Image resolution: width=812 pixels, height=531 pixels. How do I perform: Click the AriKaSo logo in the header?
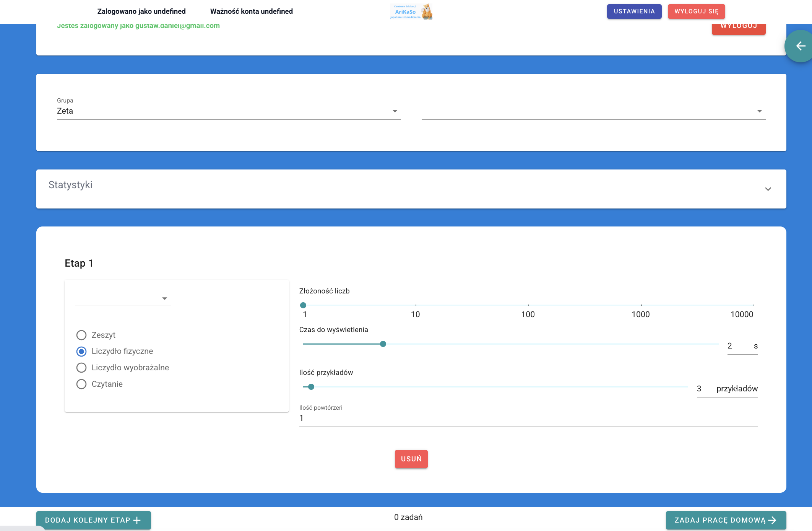pyautogui.click(x=411, y=11)
